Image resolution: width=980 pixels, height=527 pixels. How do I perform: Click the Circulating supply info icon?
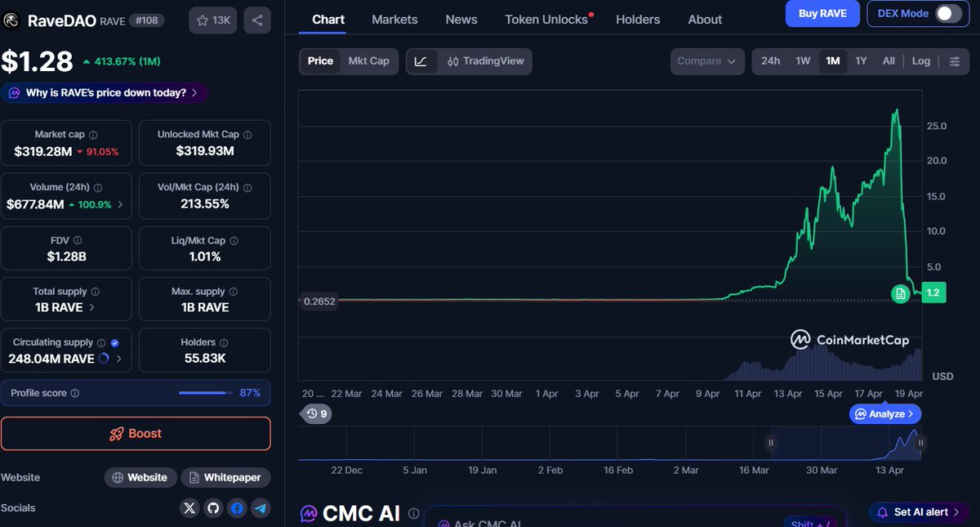click(101, 343)
